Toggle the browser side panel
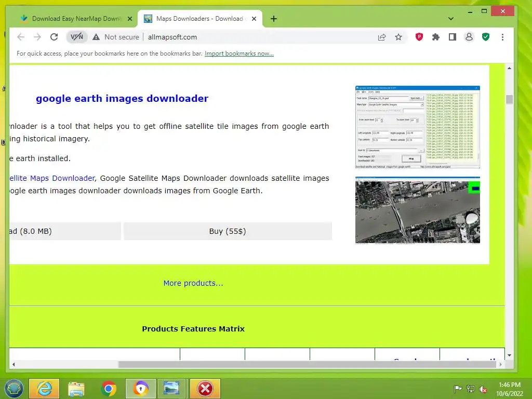Screen dimensions: 532x399 [453, 37]
